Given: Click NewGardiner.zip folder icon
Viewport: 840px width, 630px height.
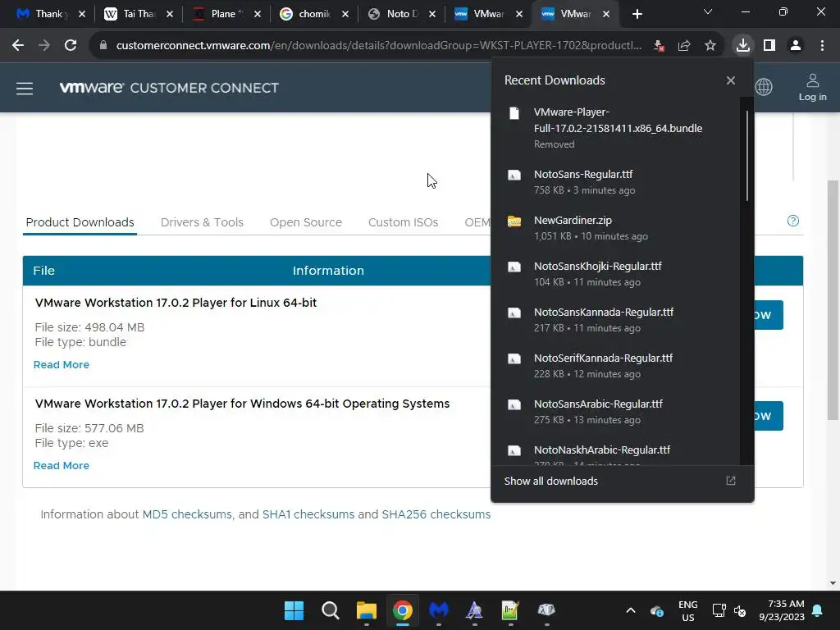Looking at the screenshot, I should pos(514,221).
